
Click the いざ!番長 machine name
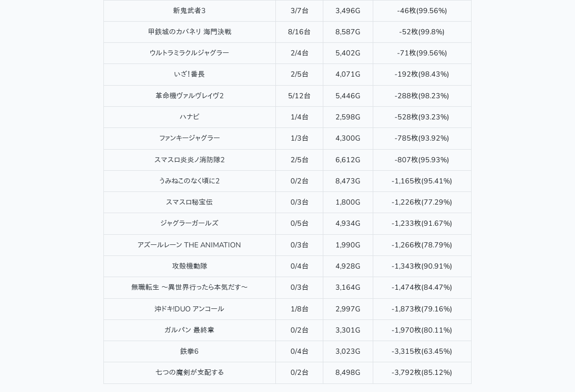189,74
